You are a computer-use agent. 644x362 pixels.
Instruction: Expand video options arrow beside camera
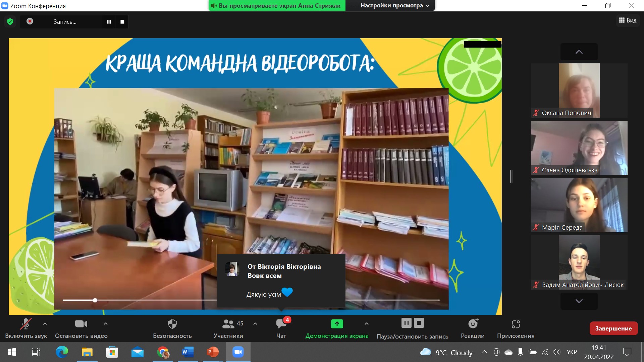point(106,324)
